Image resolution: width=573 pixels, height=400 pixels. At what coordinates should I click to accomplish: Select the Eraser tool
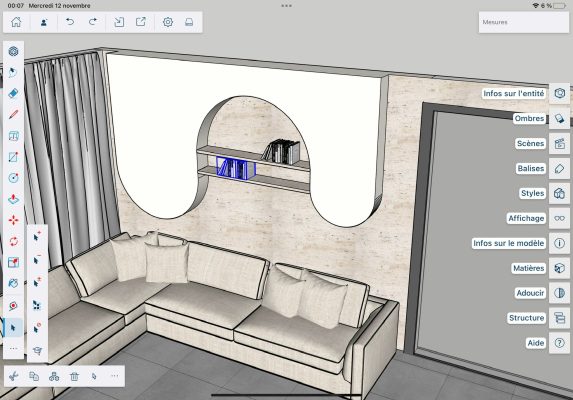pyautogui.click(x=14, y=93)
